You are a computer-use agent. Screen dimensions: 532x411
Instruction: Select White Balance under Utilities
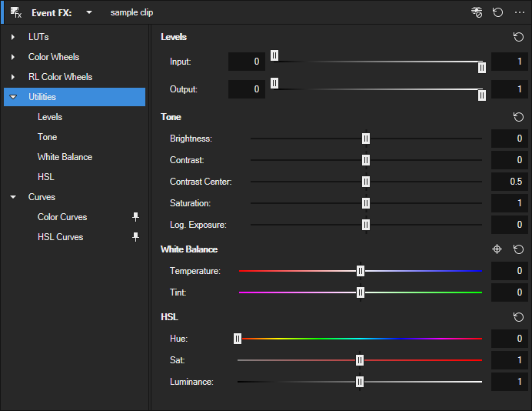pyautogui.click(x=65, y=157)
